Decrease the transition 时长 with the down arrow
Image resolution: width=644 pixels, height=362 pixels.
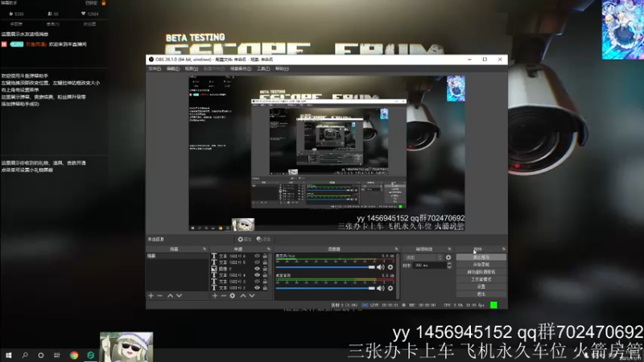pyautogui.click(x=449, y=268)
